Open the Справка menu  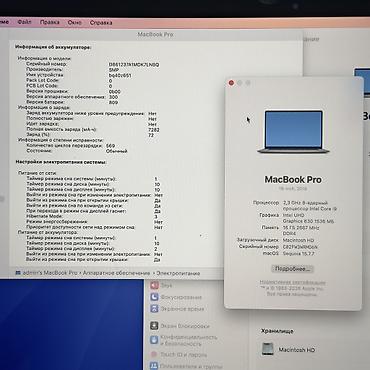click(x=101, y=23)
